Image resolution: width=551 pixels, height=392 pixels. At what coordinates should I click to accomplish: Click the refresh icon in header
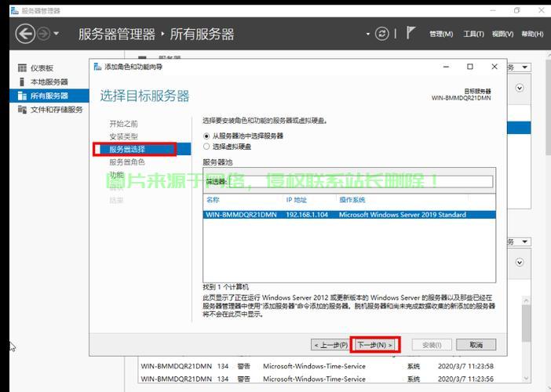pyautogui.click(x=382, y=34)
